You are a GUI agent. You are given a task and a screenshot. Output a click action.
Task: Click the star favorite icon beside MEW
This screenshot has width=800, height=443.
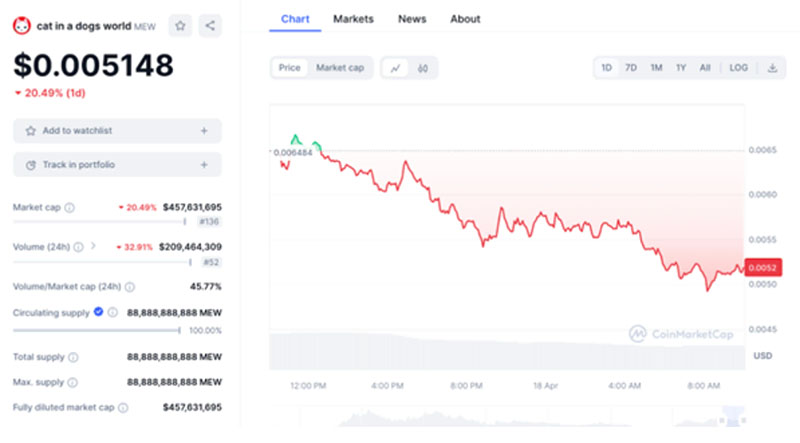(180, 26)
